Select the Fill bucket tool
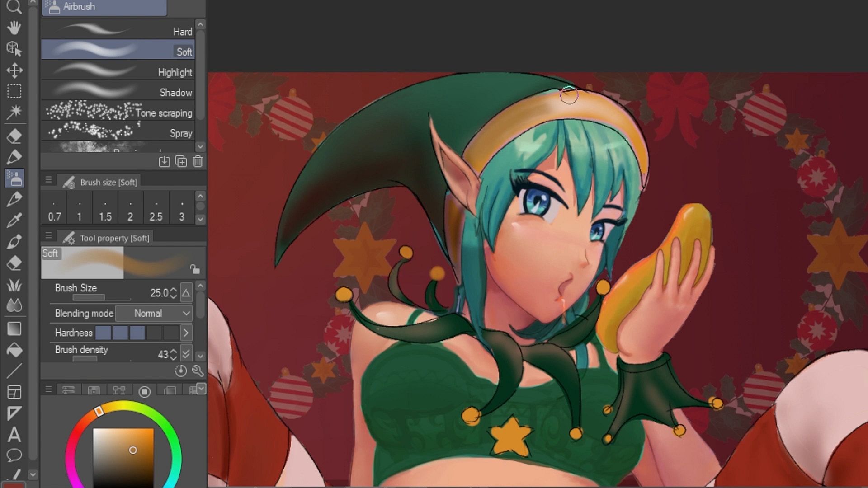The image size is (868, 488). (14, 350)
